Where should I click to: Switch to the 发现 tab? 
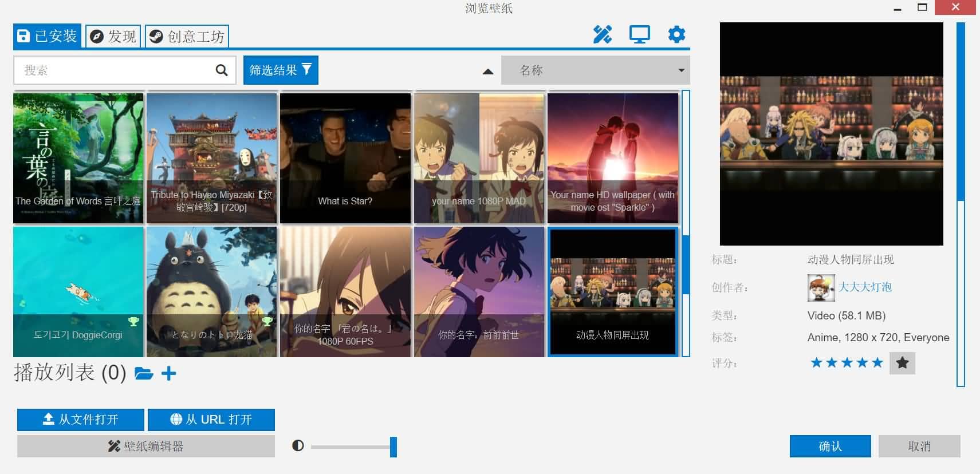[x=113, y=37]
